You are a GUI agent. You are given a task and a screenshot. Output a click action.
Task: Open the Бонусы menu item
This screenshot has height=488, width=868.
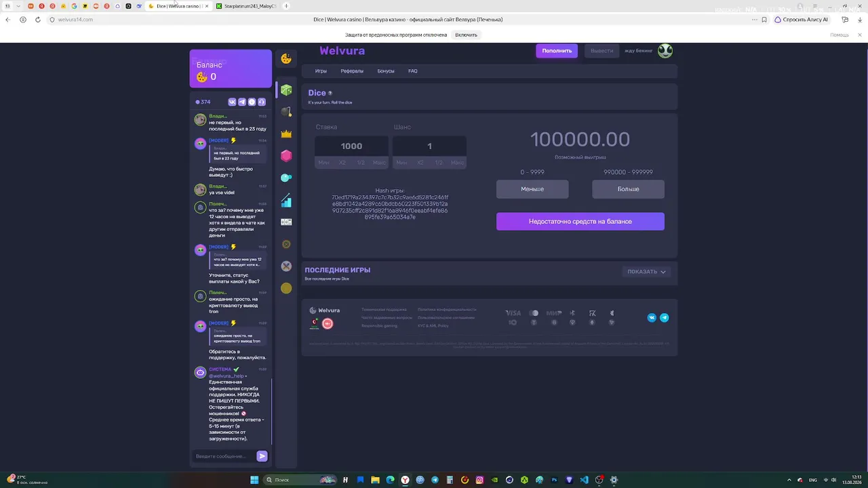386,71
